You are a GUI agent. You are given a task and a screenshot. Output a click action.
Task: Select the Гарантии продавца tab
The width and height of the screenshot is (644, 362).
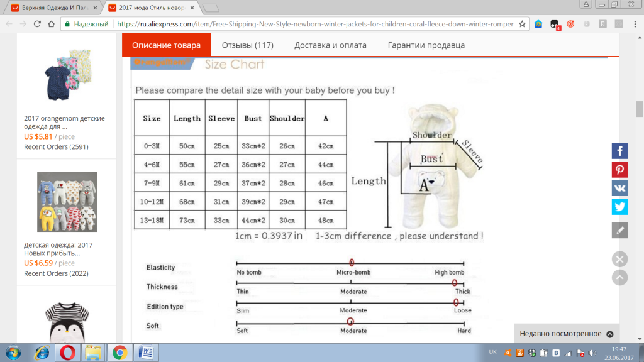tap(426, 45)
